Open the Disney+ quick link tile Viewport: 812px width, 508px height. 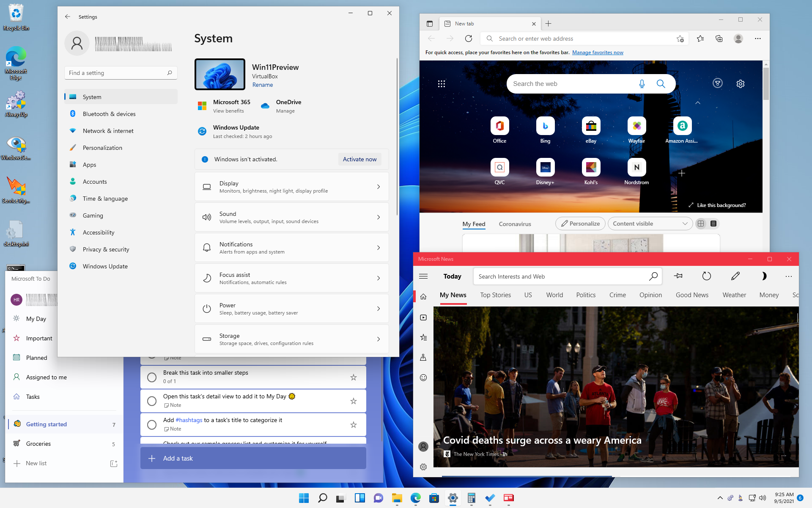545,171
